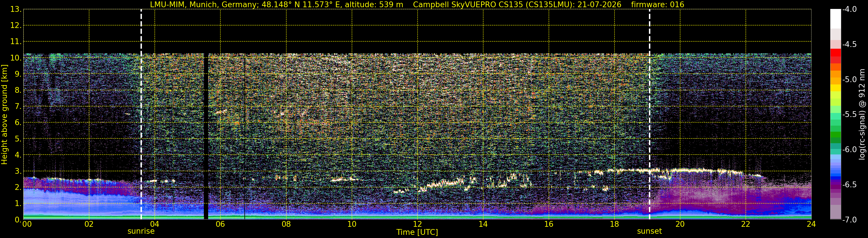Click the "LMU-MIM, Munich, Germany" station title text
Screen dimensions: 868x238
click(204, 5)
